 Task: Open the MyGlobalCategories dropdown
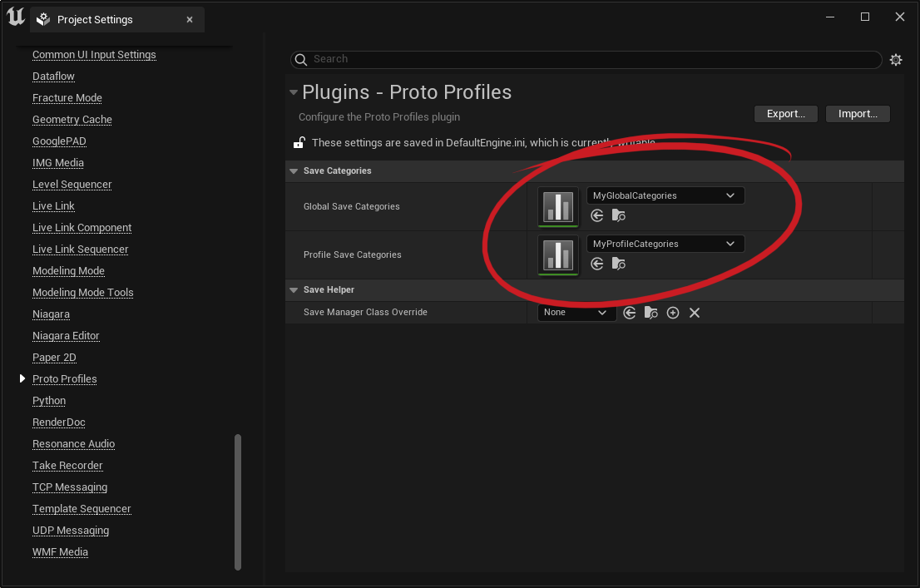point(665,195)
